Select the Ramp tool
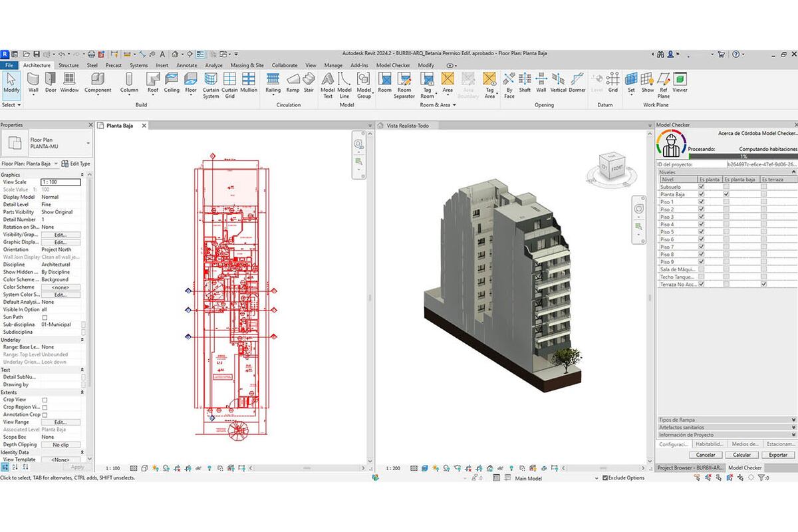Image resolution: width=798 pixels, height=532 pixels. [x=293, y=82]
